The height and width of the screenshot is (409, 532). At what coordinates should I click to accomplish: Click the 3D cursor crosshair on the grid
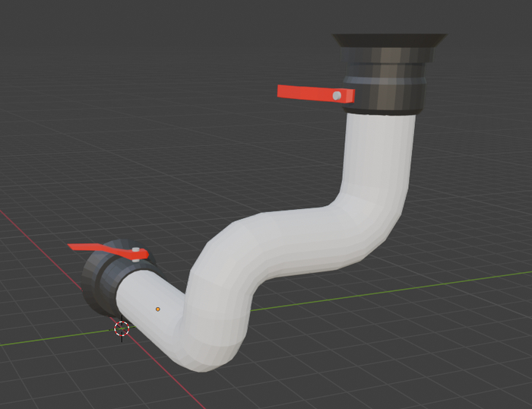(x=122, y=328)
